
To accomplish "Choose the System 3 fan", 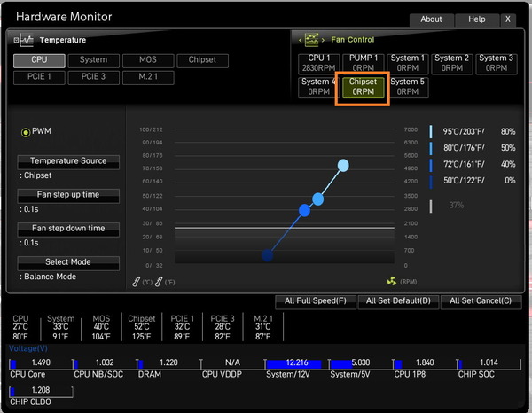I will [x=497, y=64].
